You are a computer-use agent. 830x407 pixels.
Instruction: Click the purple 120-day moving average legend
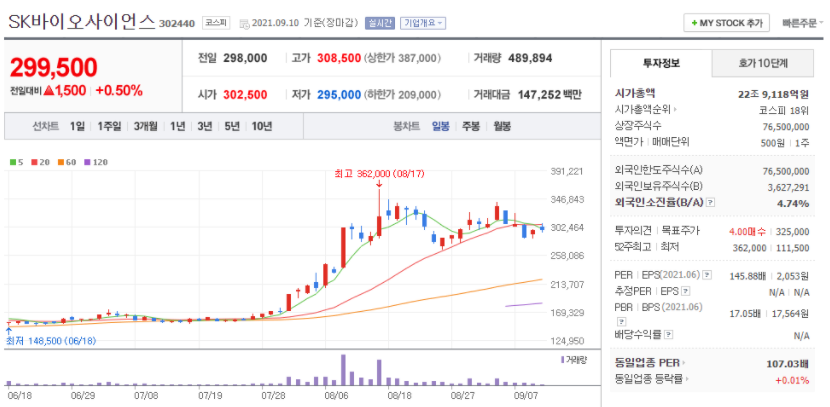[95, 162]
